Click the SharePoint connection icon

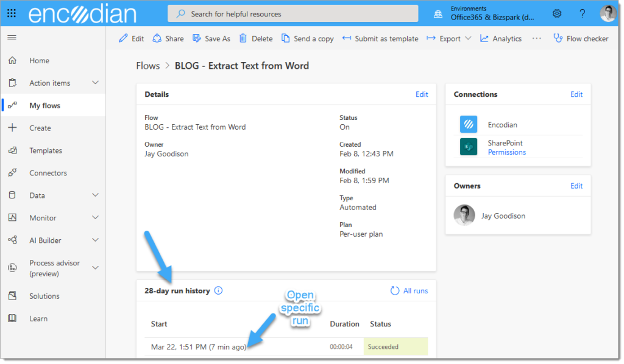click(469, 147)
